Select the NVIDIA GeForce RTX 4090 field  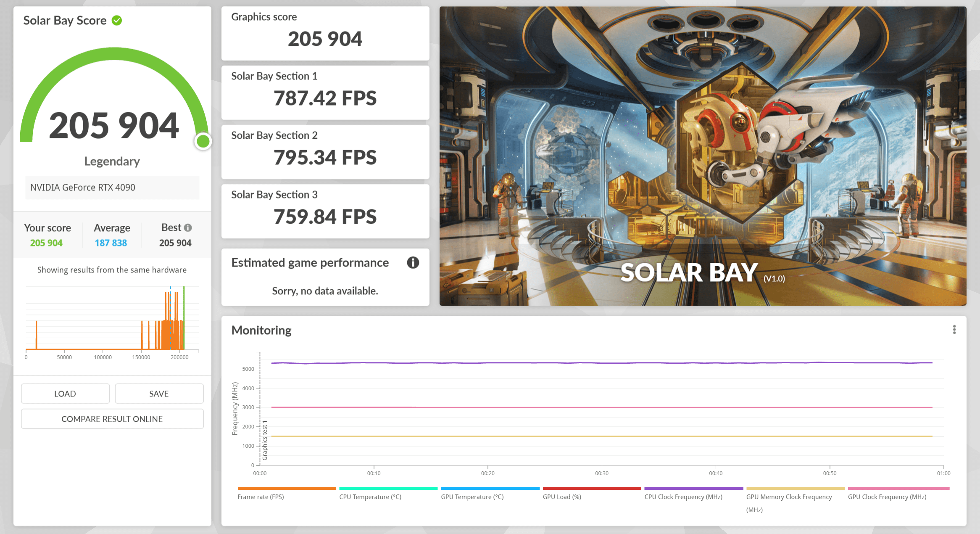click(x=112, y=188)
